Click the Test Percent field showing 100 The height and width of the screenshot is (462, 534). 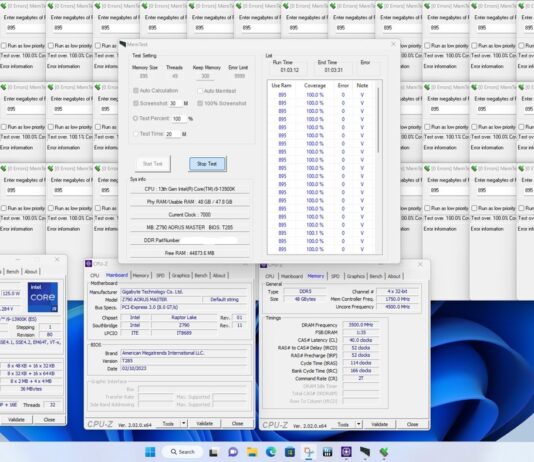pyautogui.click(x=178, y=119)
